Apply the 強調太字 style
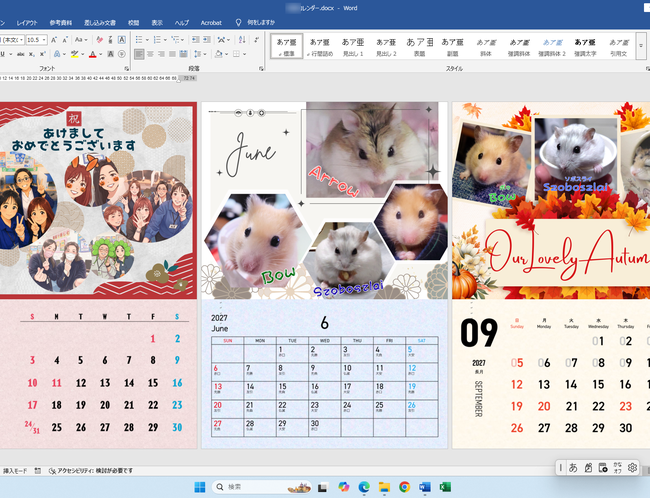The height and width of the screenshot is (498, 650). tap(585, 46)
